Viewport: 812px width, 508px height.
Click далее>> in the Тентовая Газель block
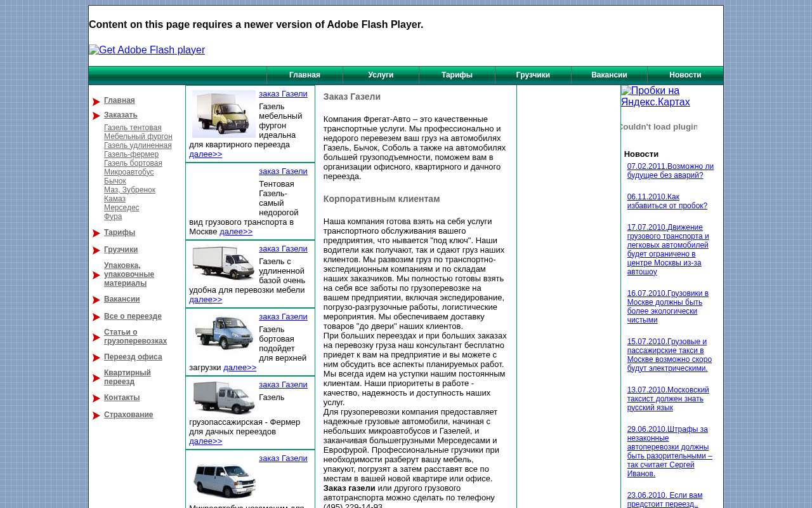tap(236, 232)
